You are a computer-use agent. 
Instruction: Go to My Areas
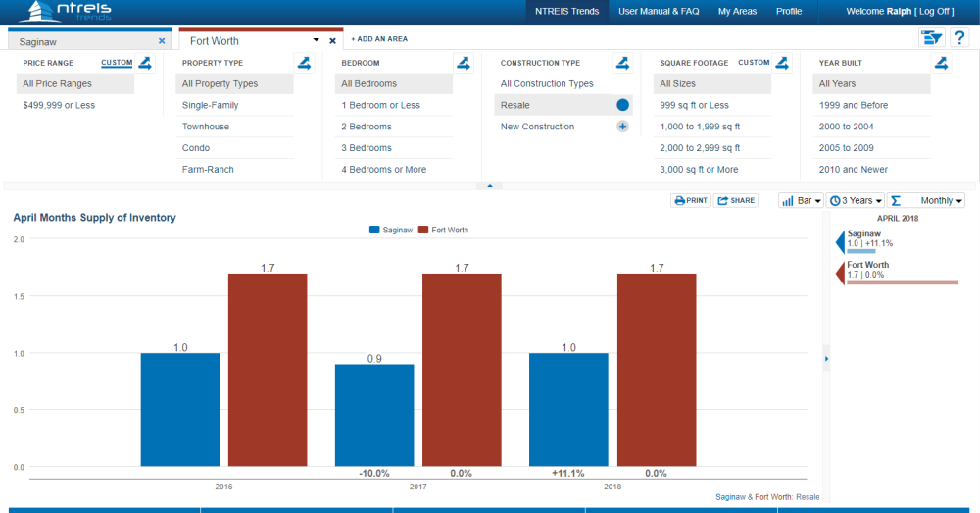[x=738, y=11]
